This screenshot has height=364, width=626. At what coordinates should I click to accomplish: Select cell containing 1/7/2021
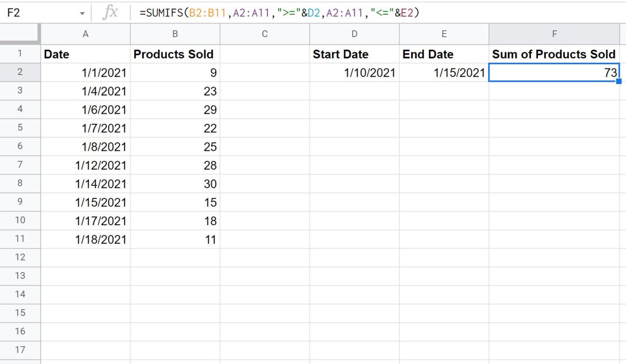pyautogui.click(x=85, y=128)
